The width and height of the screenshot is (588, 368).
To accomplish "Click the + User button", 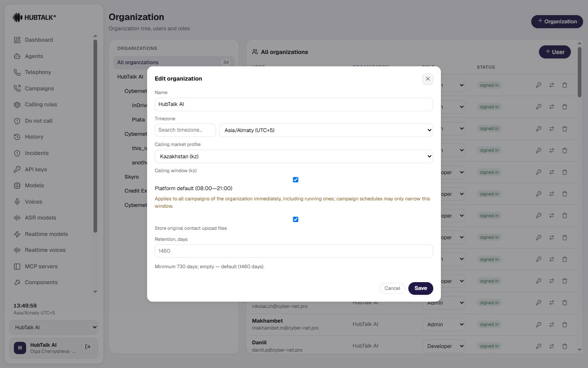I will [555, 52].
